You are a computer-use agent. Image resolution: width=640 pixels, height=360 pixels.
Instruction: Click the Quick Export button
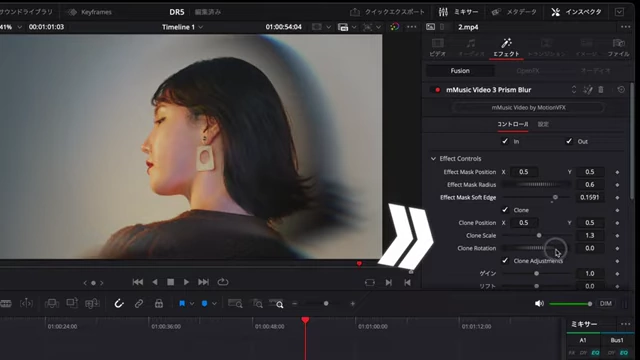point(387,12)
